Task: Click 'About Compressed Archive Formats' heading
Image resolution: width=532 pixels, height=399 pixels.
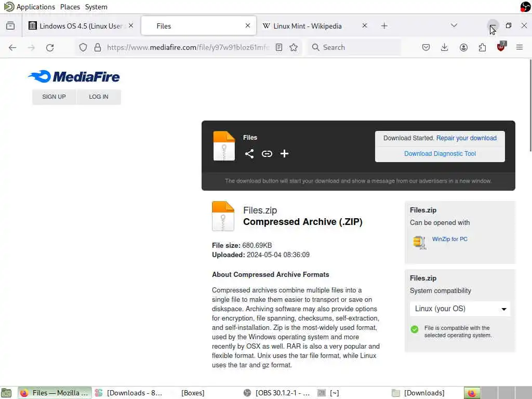Action: (x=270, y=274)
